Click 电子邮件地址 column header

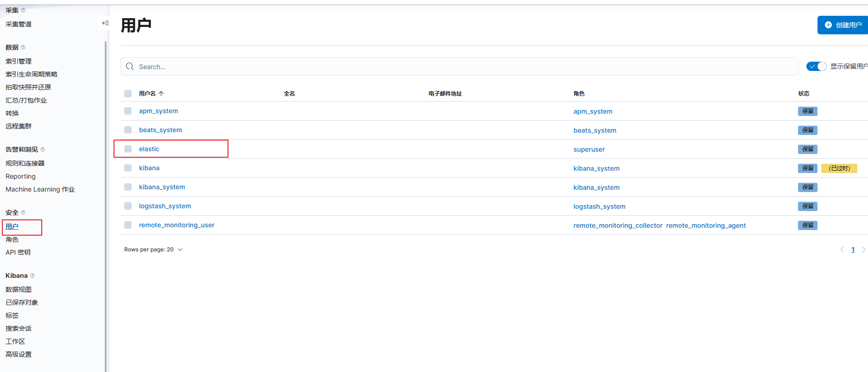point(445,94)
